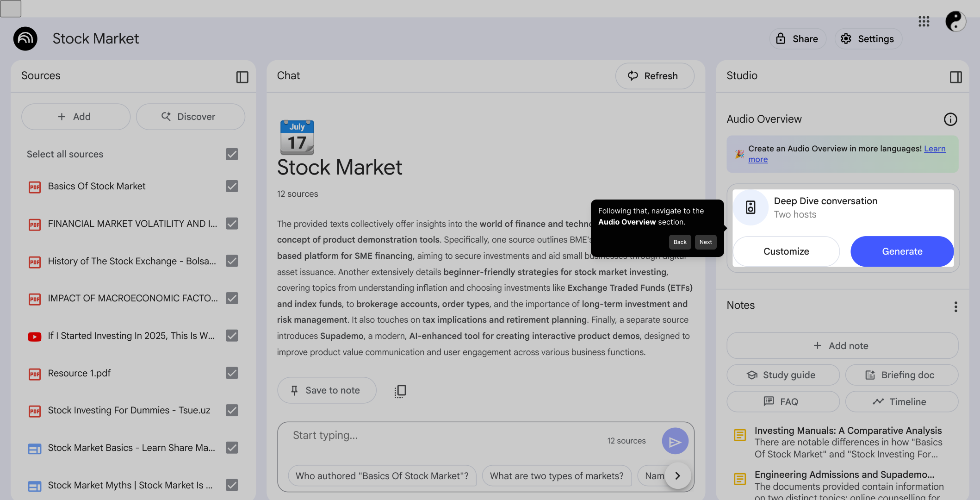
Task: Uncheck If I Started Investing video source
Action: point(232,336)
